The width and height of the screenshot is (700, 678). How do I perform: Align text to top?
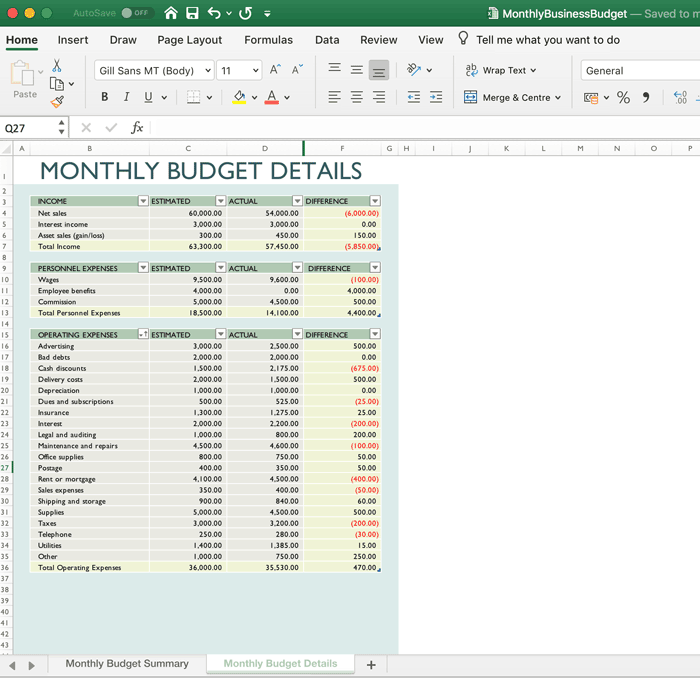[334, 70]
